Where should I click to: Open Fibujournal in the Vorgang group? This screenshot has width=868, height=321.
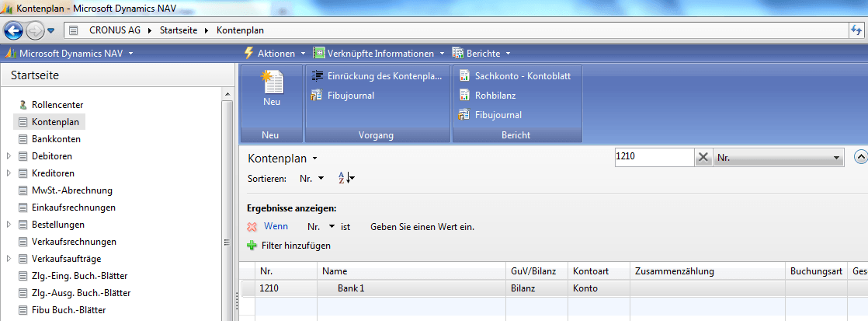[x=343, y=96]
